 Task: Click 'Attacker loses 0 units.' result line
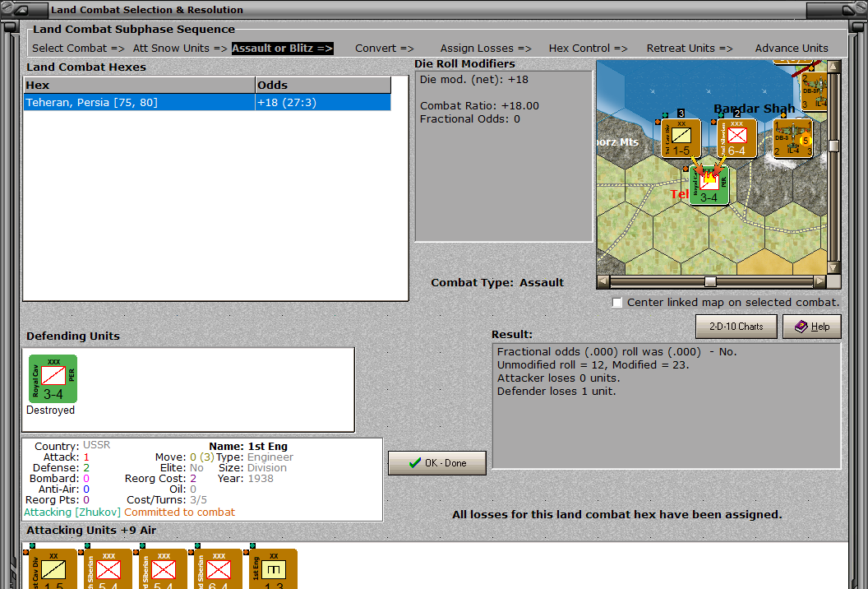(559, 378)
